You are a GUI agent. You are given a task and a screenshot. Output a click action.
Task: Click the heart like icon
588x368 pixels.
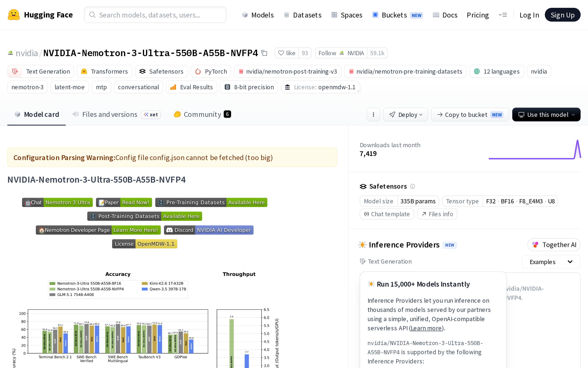(x=281, y=53)
